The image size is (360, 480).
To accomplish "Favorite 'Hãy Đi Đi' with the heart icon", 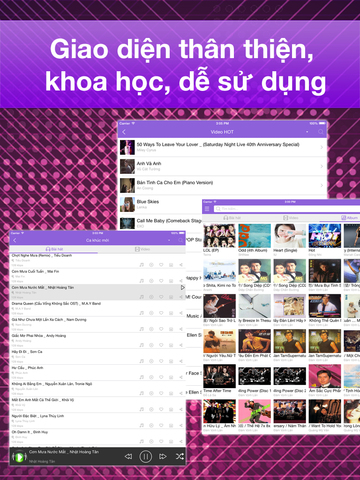I will pos(161,361).
